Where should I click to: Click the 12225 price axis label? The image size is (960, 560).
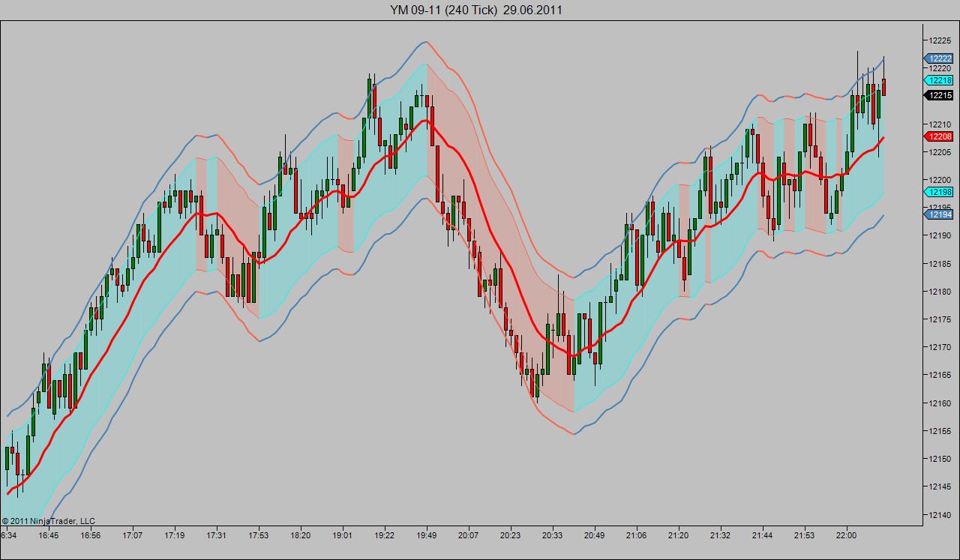pyautogui.click(x=940, y=40)
